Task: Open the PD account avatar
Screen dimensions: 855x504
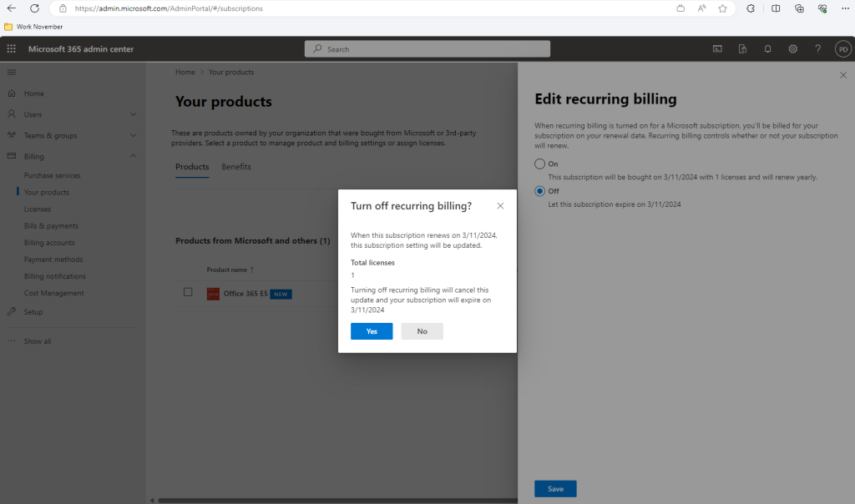Action: click(843, 49)
